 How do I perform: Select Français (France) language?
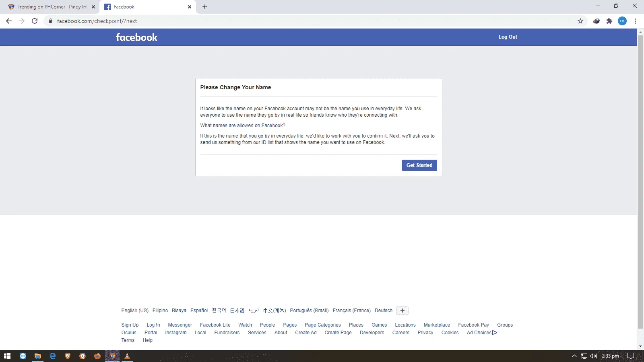tap(352, 311)
